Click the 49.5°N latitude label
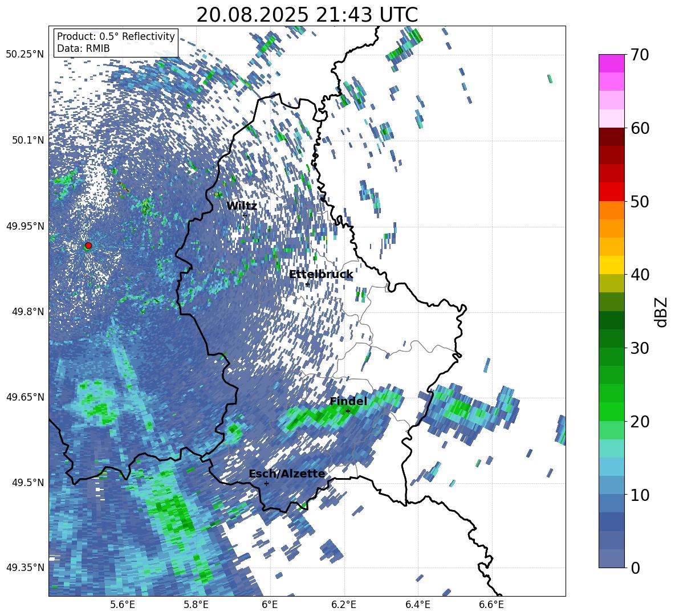Image resolution: width=675 pixels, height=616 pixels. [x=28, y=482]
